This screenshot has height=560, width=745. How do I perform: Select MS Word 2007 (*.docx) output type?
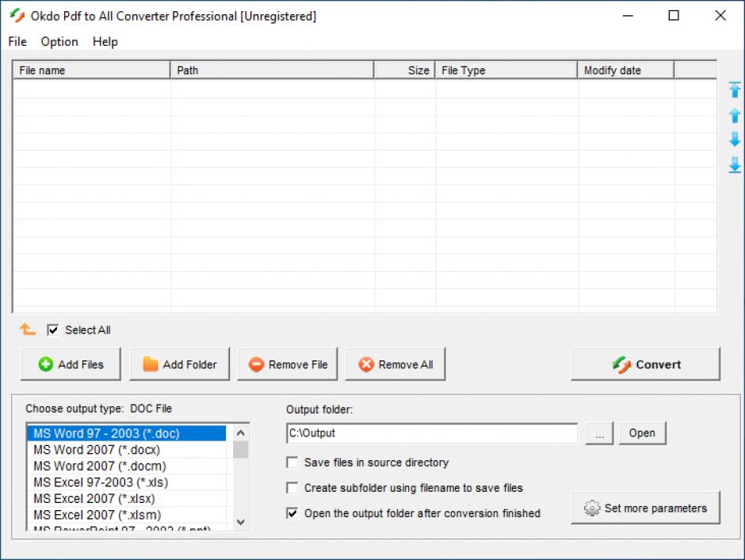coord(126,450)
